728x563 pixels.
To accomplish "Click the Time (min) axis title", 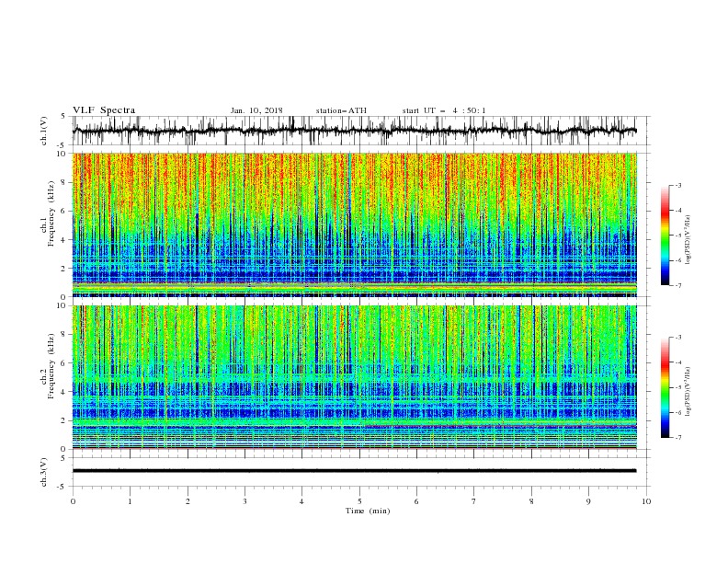I will 368,511.
